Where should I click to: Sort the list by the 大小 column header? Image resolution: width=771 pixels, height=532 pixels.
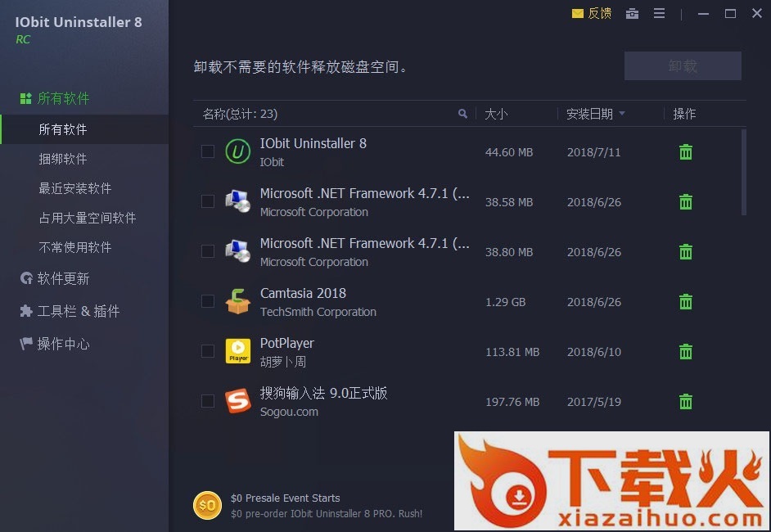[x=496, y=114]
